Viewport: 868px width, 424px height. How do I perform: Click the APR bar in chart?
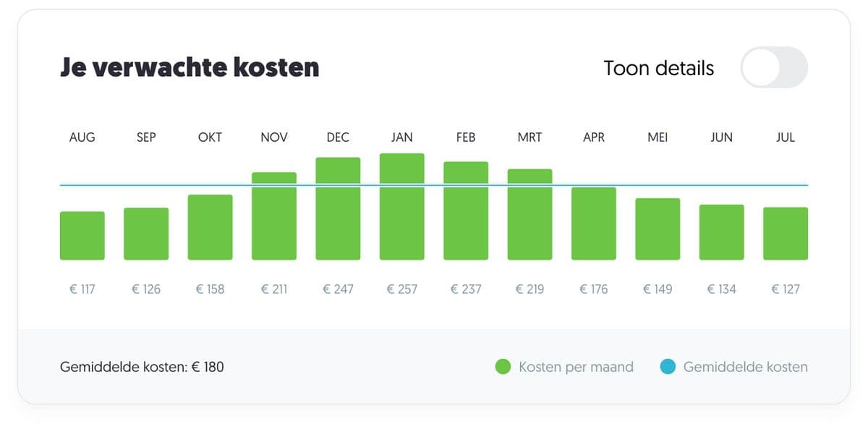(593, 224)
